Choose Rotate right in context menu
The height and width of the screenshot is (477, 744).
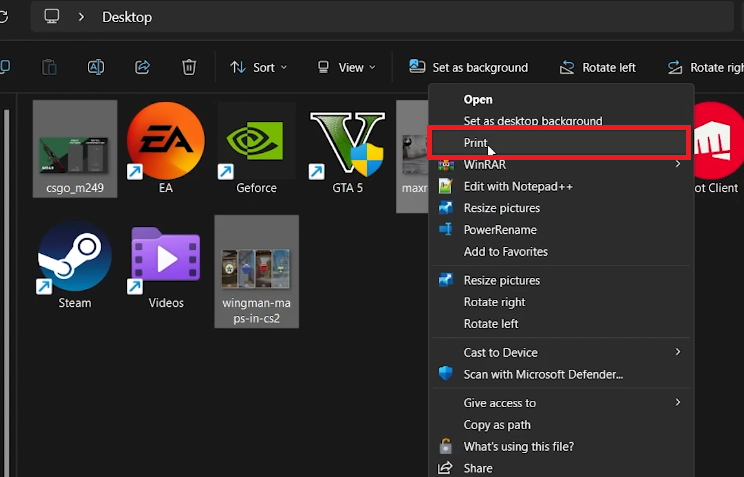coord(561,302)
